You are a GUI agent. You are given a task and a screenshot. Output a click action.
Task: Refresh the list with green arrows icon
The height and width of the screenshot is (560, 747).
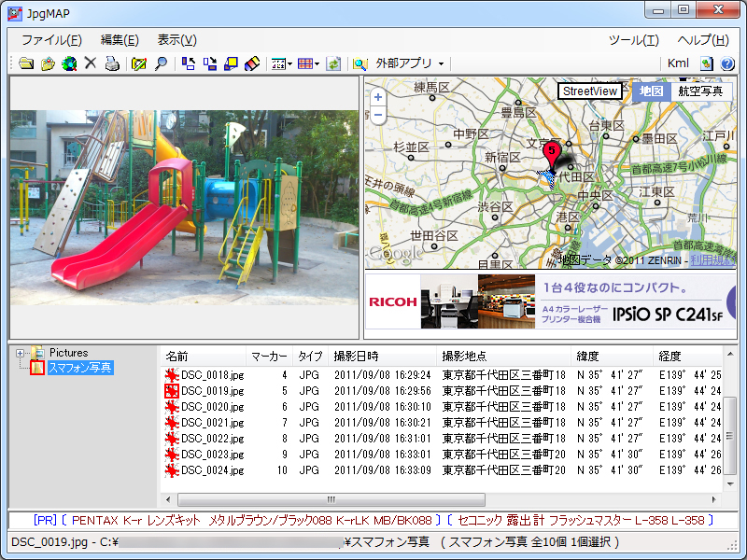tap(334, 63)
